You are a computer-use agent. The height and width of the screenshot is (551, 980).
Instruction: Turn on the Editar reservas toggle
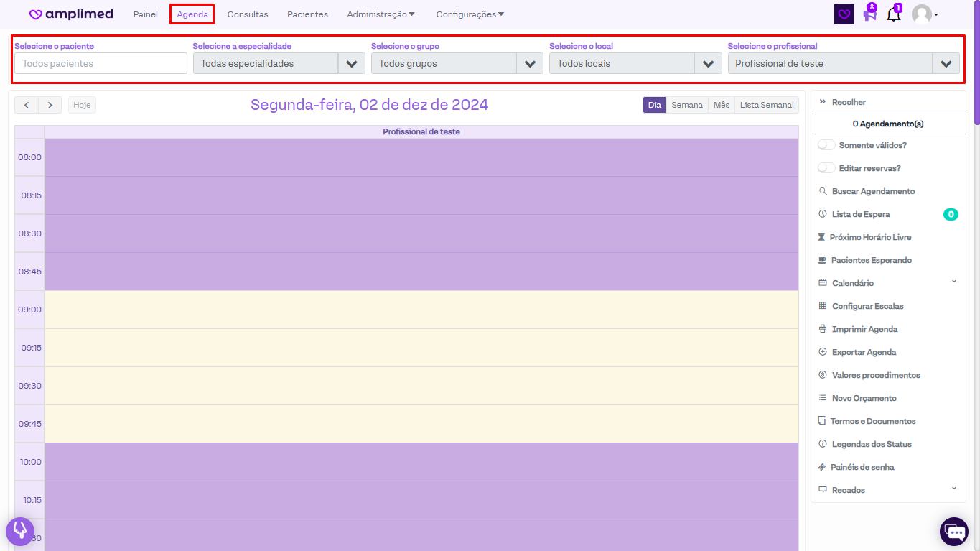[826, 168]
